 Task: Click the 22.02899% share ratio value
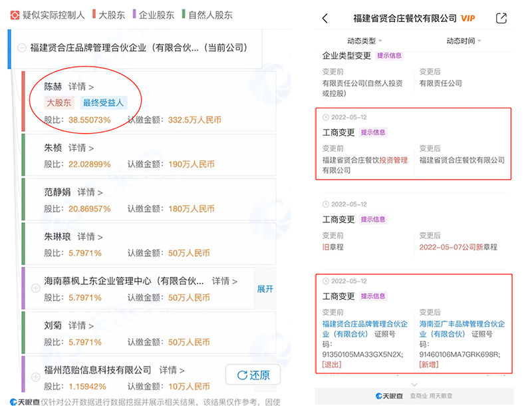pos(90,164)
